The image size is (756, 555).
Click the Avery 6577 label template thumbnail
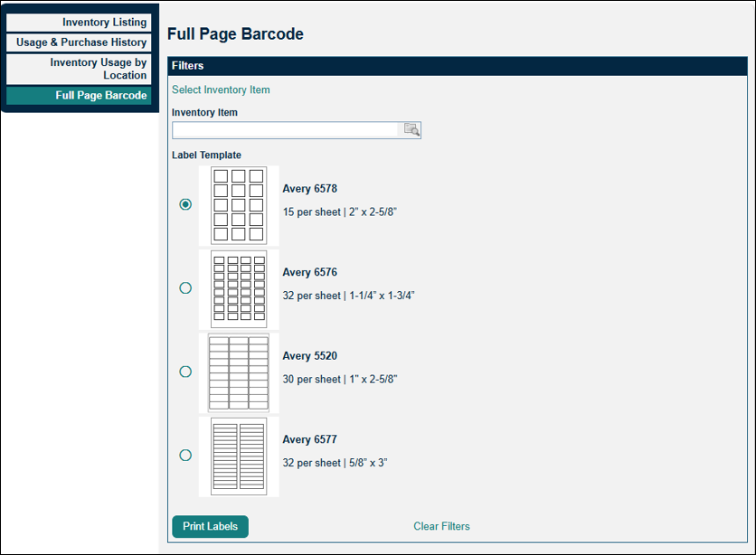239,455
